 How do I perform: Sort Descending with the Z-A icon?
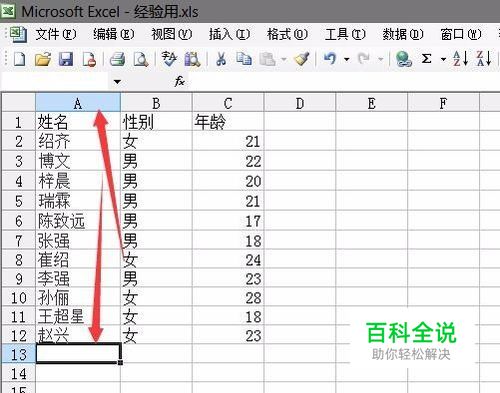coord(484,59)
